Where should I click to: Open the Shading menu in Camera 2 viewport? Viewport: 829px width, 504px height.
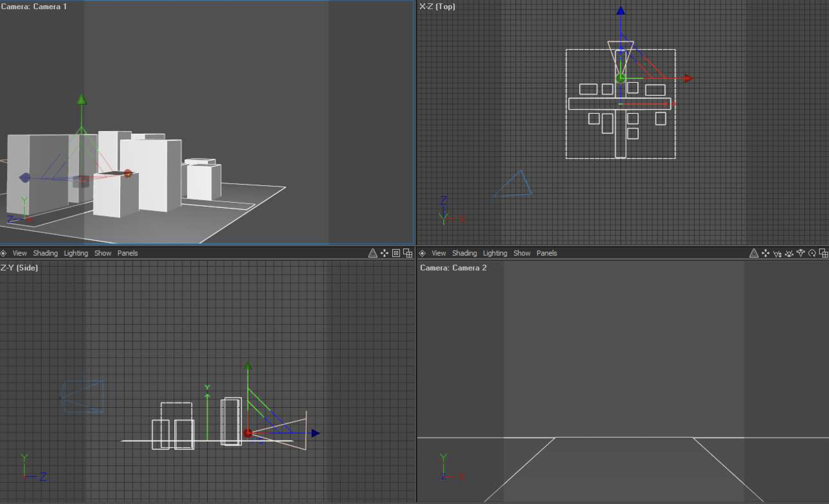(464, 253)
